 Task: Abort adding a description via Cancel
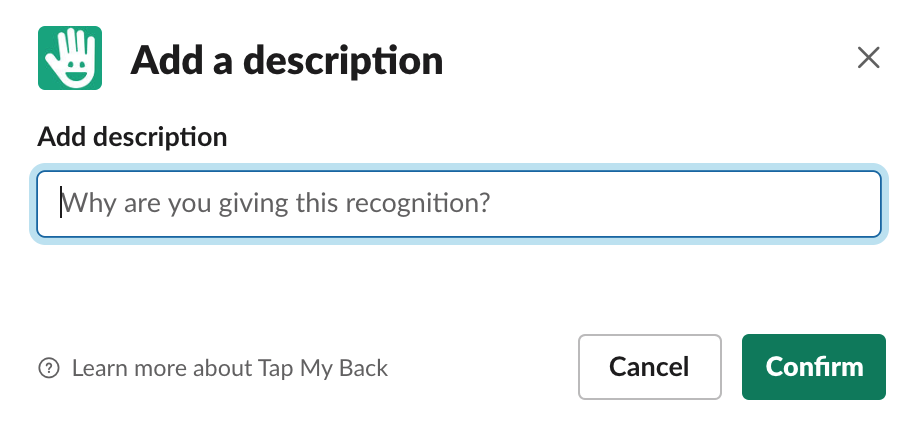(x=649, y=367)
